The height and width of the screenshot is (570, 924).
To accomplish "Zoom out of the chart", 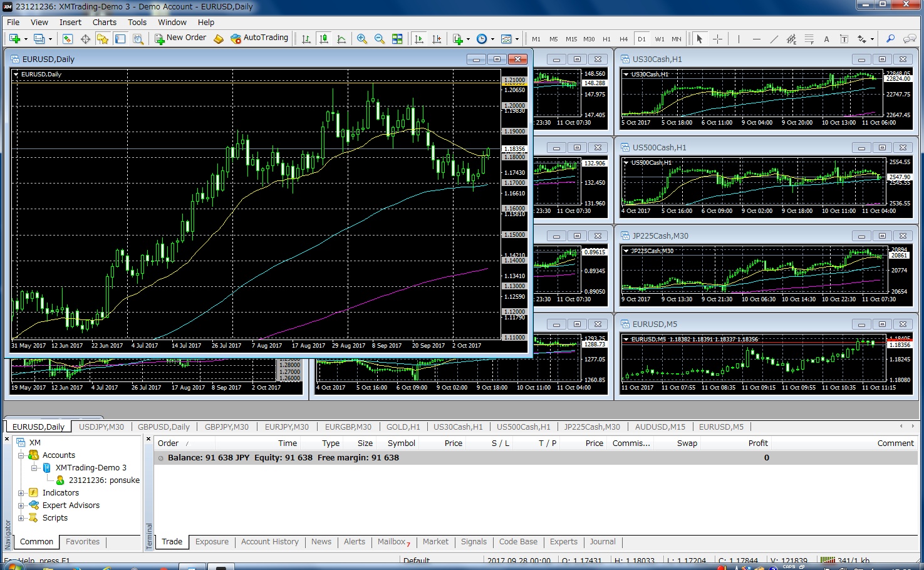I will pos(380,39).
